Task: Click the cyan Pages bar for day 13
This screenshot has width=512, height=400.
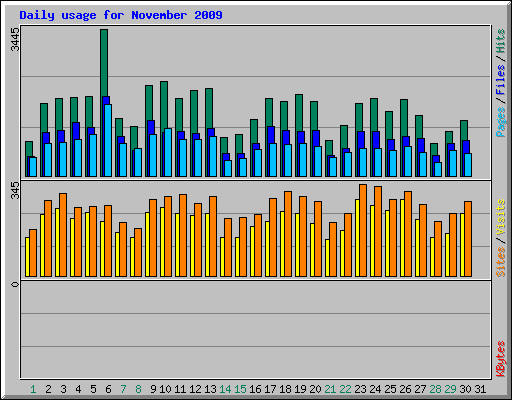Action: [x=213, y=156]
